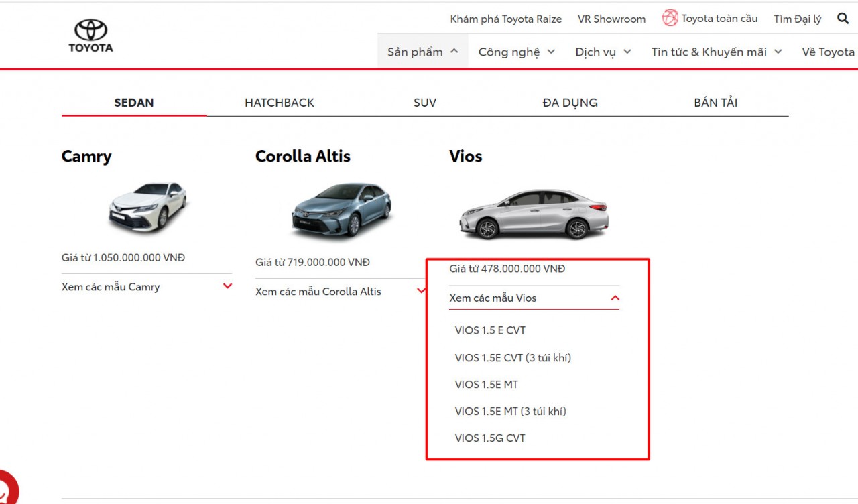
Task: Switch to the HATCHBACK tab
Action: tap(279, 102)
